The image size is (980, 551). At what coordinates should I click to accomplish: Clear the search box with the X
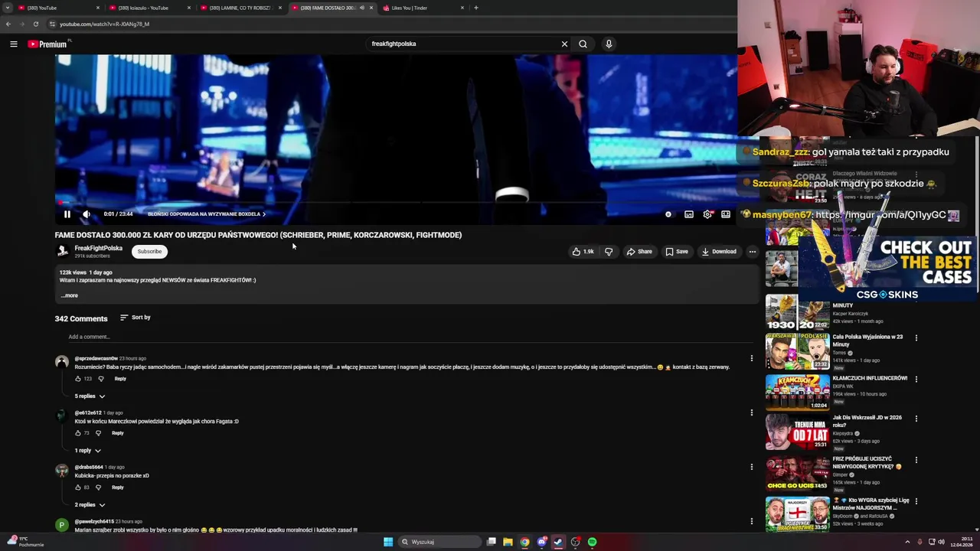pos(564,44)
